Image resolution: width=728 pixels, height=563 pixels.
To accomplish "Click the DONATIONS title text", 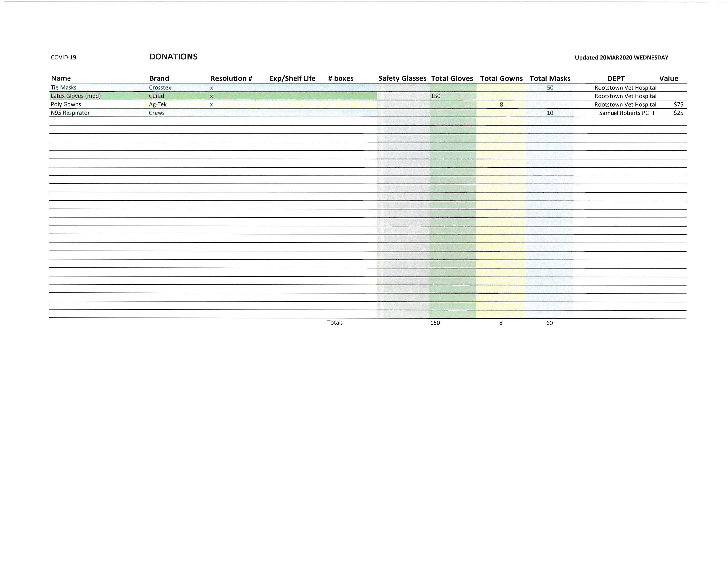I will click(x=173, y=57).
